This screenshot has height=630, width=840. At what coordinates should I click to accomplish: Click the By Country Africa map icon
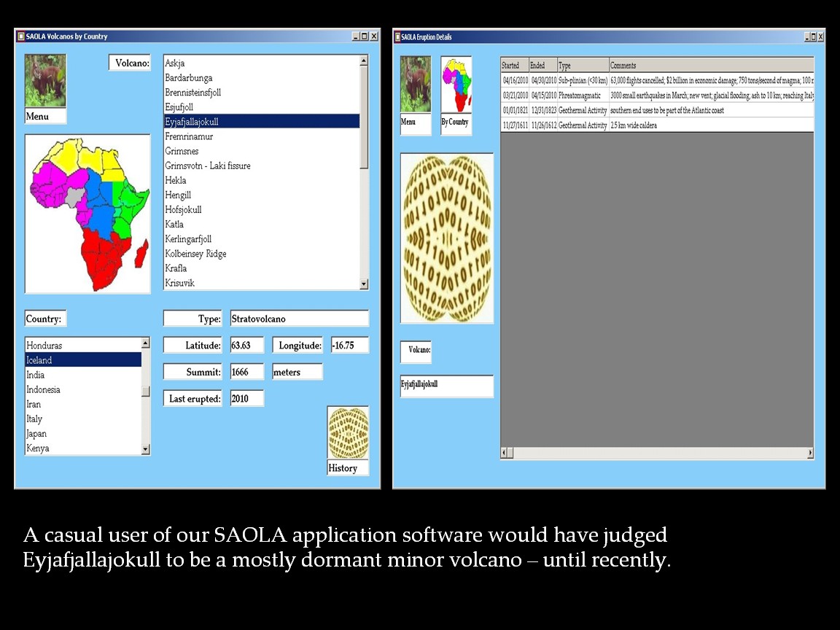pyautogui.click(x=456, y=85)
